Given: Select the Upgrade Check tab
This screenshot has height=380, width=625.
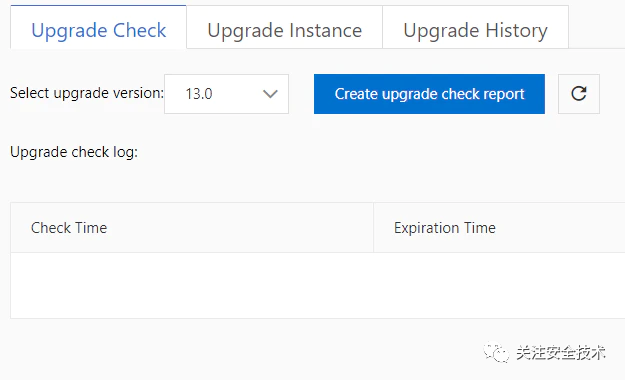Looking at the screenshot, I should tap(98, 30).
